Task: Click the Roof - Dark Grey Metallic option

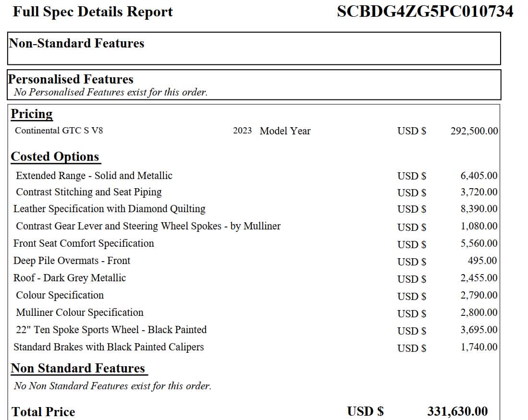Action: [70, 278]
